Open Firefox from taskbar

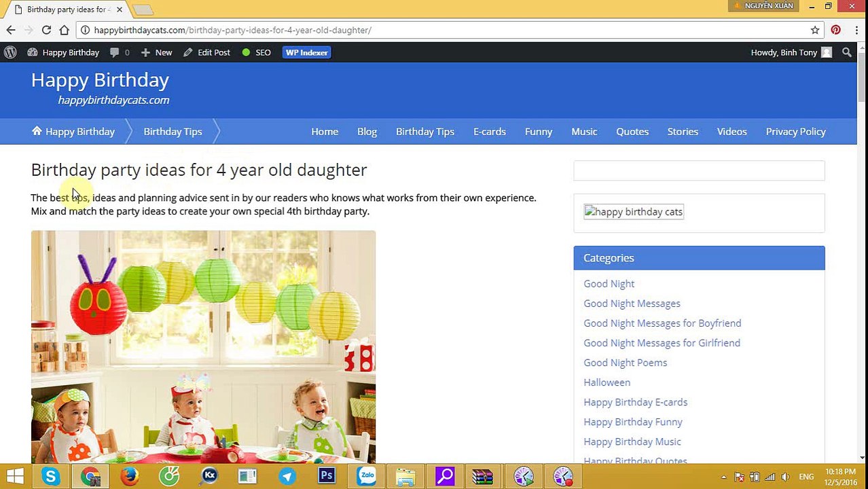[x=129, y=476]
